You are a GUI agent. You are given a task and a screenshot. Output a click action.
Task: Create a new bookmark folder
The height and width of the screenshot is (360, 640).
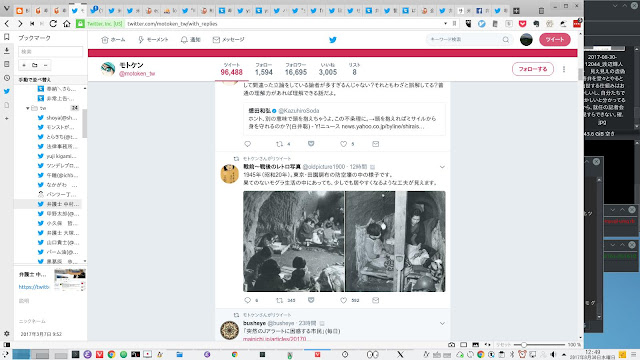tap(35, 65)
